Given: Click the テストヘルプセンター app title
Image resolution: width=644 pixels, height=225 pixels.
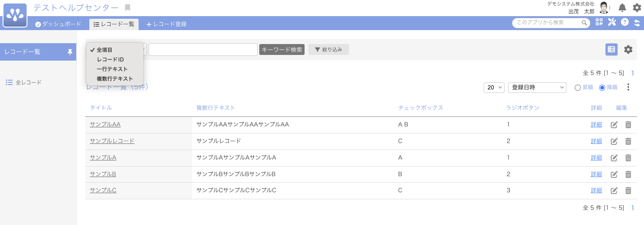Looking at the screenshot, I should coord(76,8).
